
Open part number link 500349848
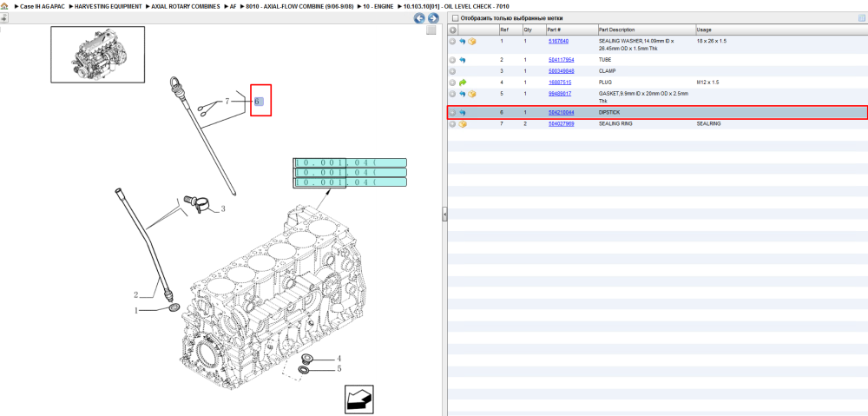tap(561, 71)
